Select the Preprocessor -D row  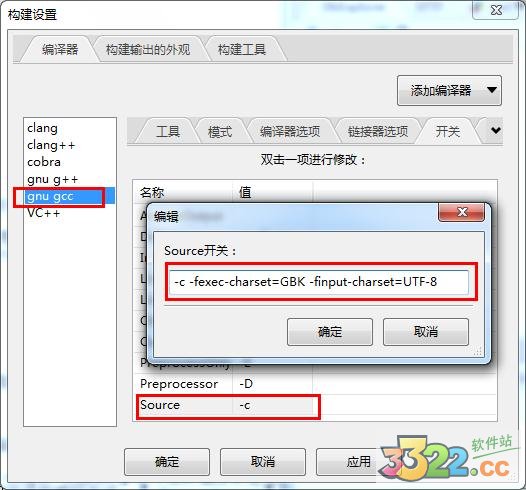(315, 384)
